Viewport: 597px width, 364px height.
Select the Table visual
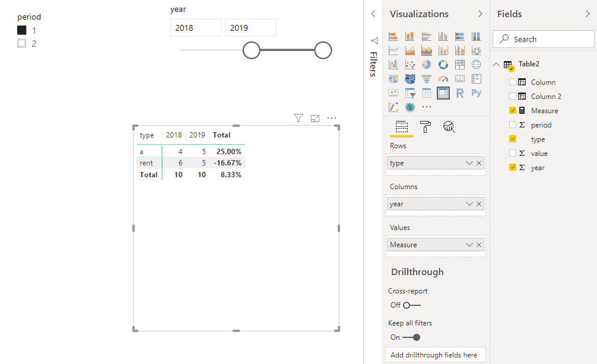427,93
